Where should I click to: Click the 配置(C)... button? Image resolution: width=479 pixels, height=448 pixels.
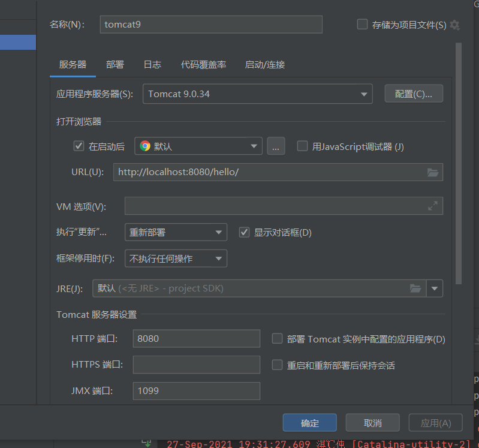pos(414,94)
